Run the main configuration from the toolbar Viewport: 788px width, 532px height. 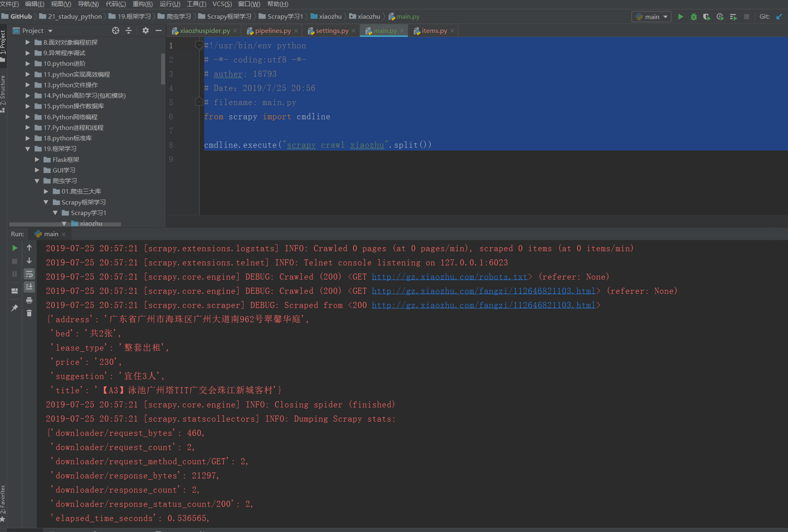(x=681, y=17)
